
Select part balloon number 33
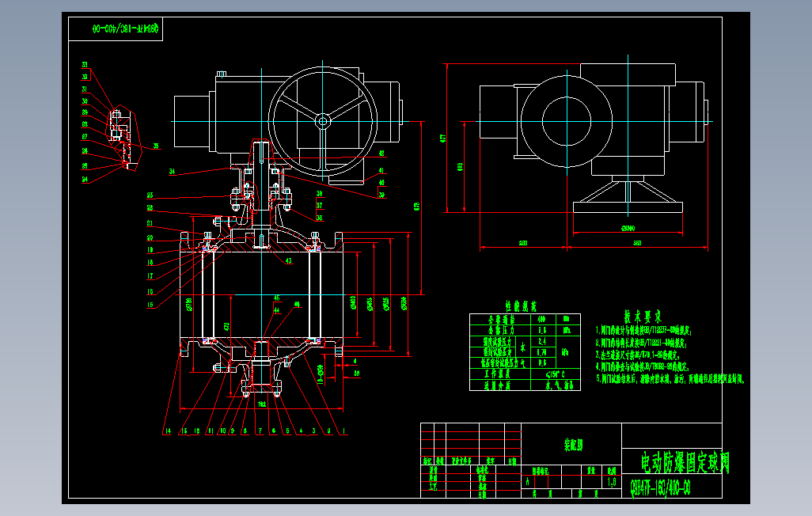click(x=85, y=65)
